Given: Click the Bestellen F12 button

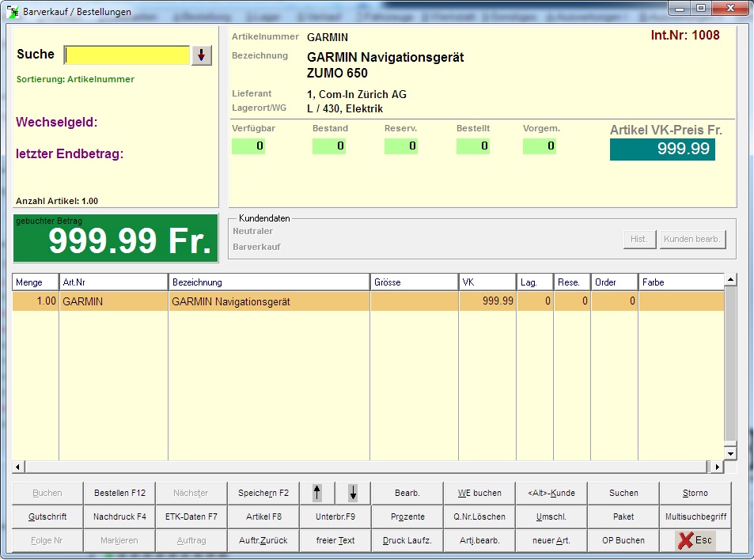Looking at the screenshot, I should pyautogui.click(x=119, y=493).
